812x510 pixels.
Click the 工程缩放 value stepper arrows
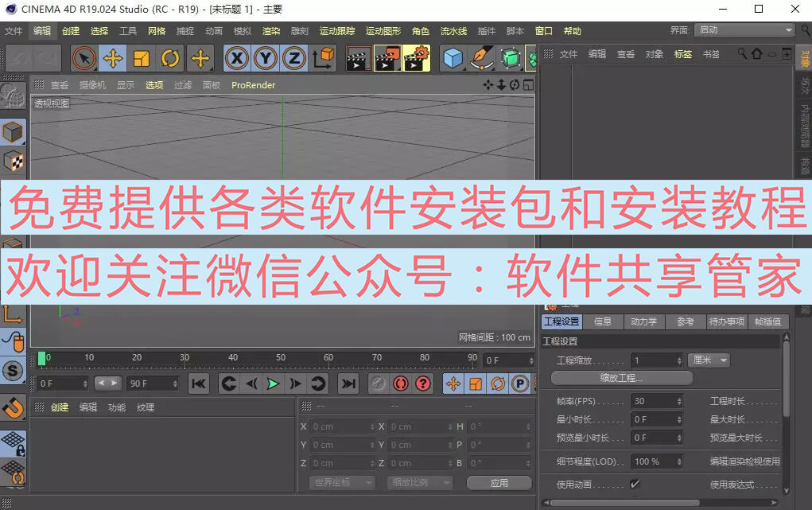(x=679, y=360)
